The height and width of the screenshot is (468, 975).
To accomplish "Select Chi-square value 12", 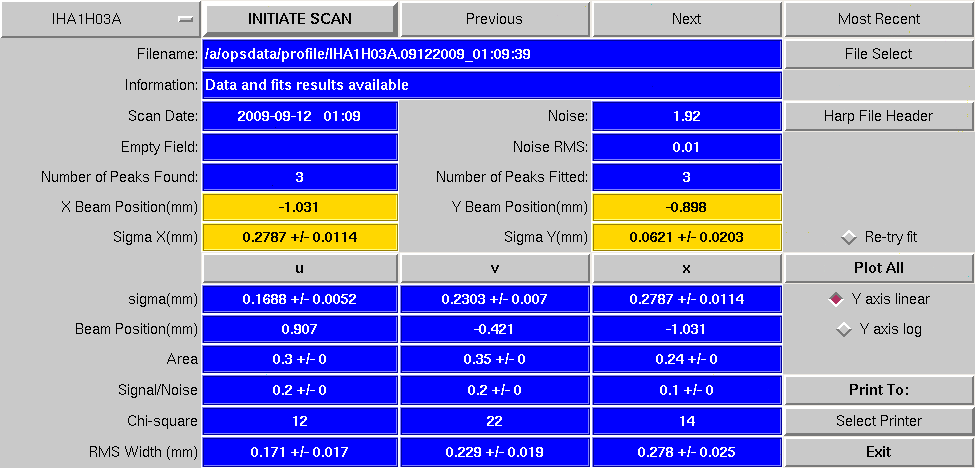I will tap(300, 421).
